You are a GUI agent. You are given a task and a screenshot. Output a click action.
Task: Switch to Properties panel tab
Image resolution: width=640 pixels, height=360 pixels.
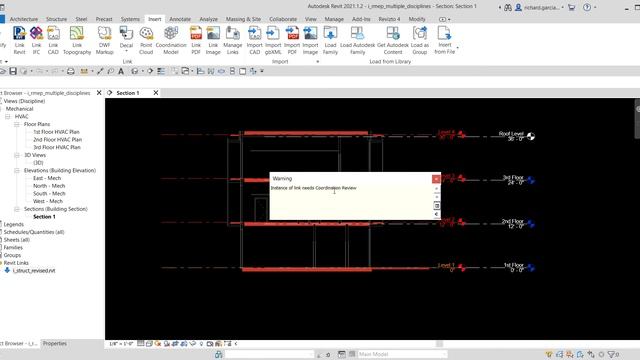pyautogui.click(x=55, y=344)
